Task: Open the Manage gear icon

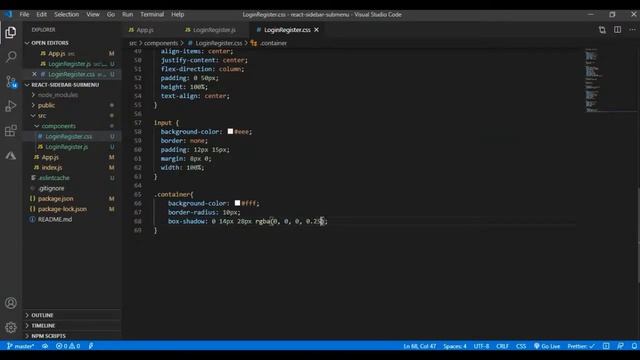Action: [11, 327]
